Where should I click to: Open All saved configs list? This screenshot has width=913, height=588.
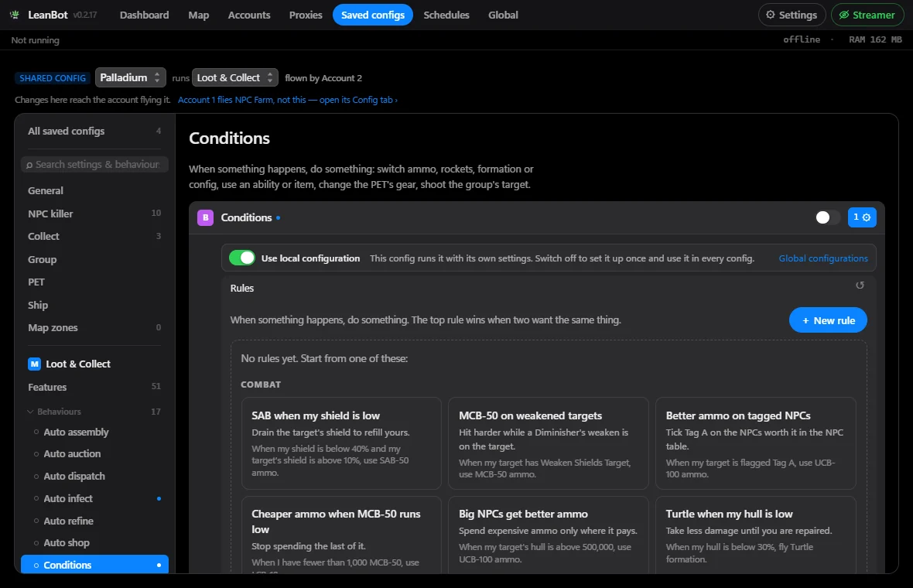[x=94, y=131]
